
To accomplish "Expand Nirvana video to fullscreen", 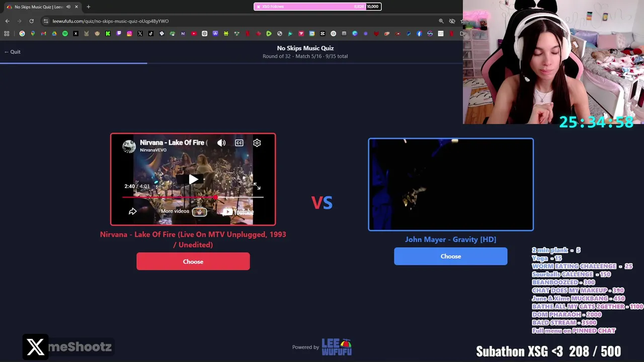I will (x=257, y=186).
